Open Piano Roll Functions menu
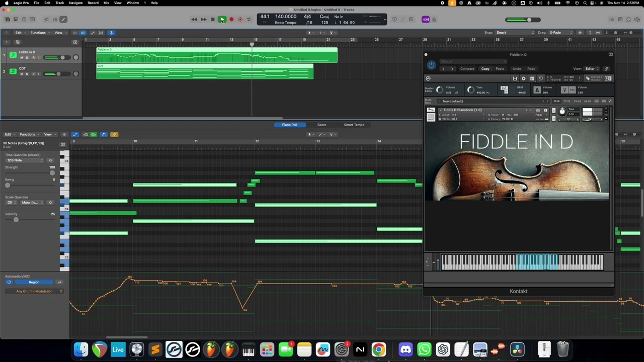Viewport: 644px width, 362px height. coord(29,134)
